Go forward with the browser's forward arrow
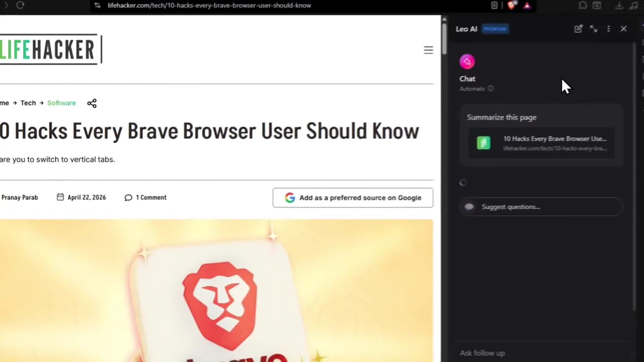The image size is (644, 362). pos(6,5)
